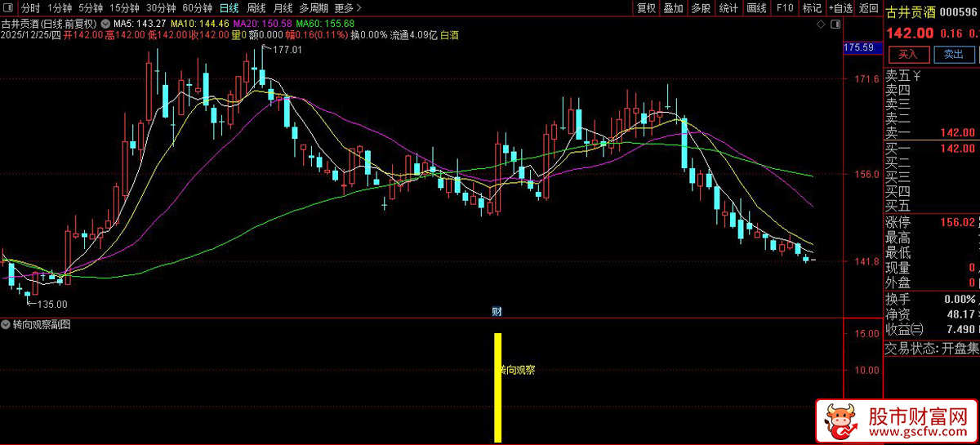The image size is (980, 445).
Task: Select the 周线 weekly tab
Action: 256,7
